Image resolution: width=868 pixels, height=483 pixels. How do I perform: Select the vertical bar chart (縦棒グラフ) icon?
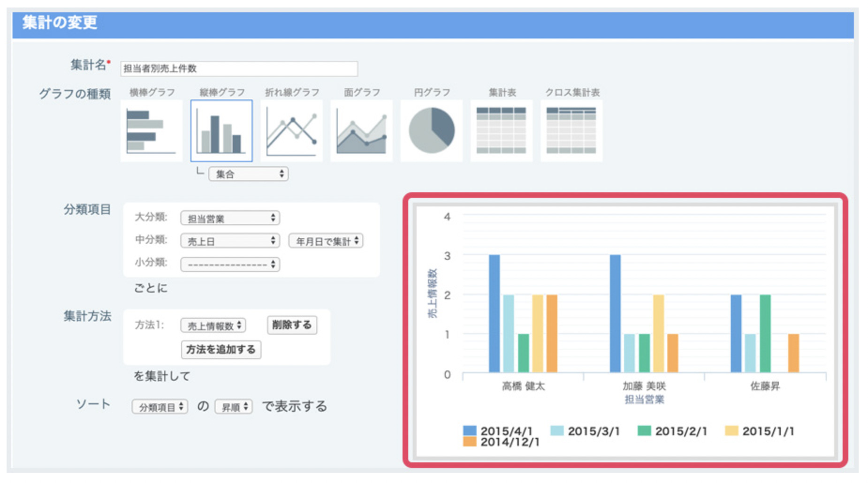click(x=221, y=131)
